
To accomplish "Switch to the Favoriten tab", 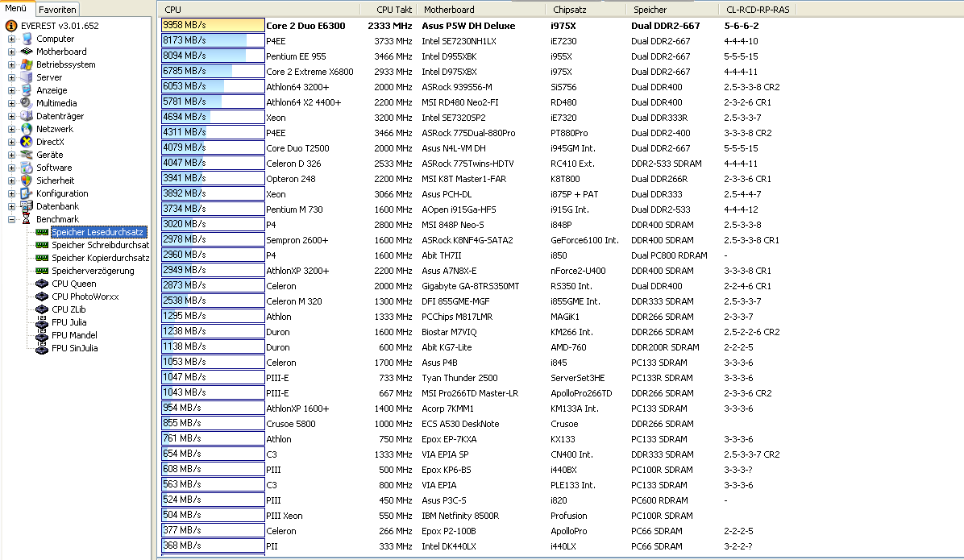I will tap(57, 9).
